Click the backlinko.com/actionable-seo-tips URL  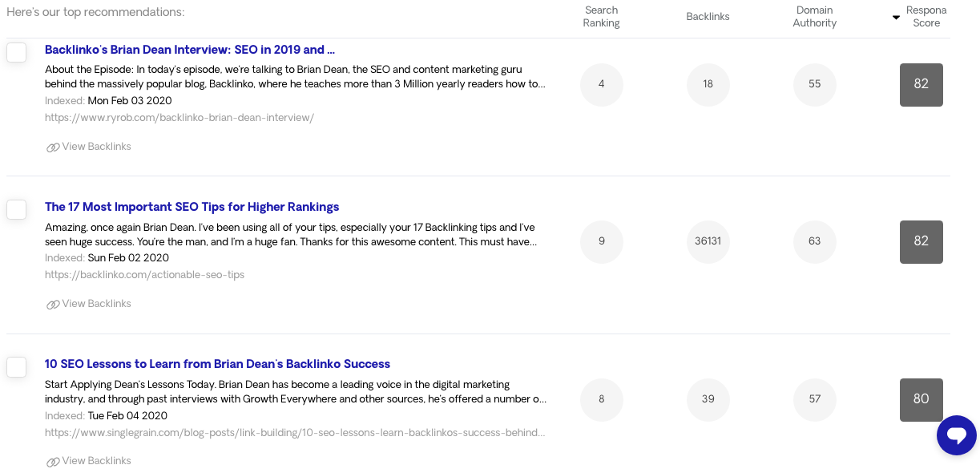click(x=144, y=275)
